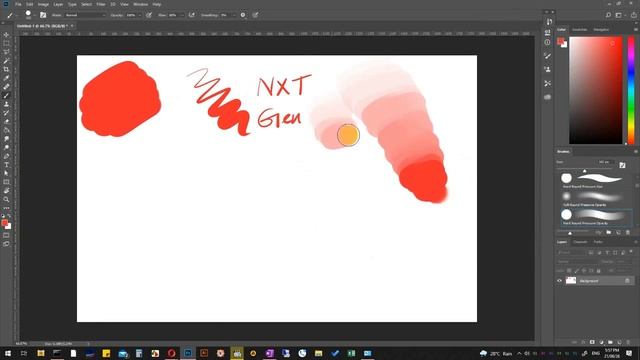
Task: Select the Eraser tool
Action: coord(6,122)
